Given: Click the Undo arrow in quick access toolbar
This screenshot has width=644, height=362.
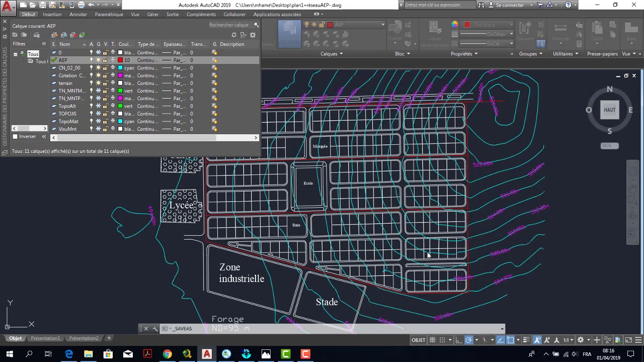Looking at the screenshot, I should click(x=91, y=5).
